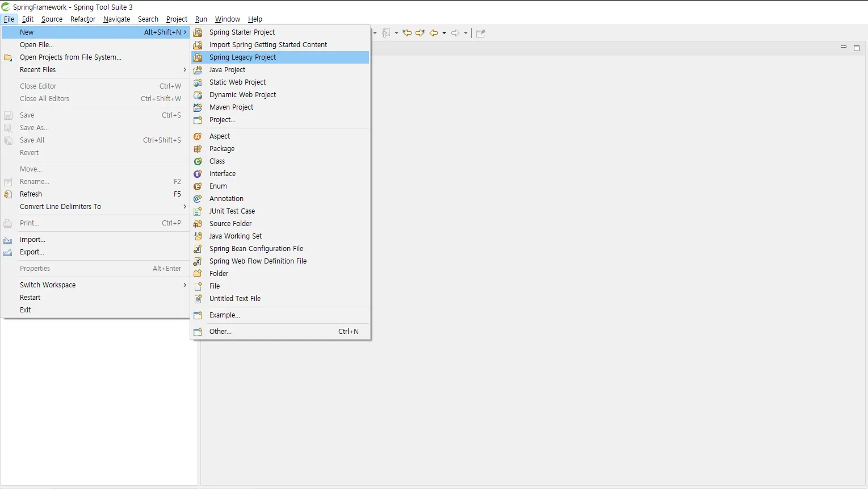Image resolution: width=868 pixels, height=489 pixels.
Task: Select Spring Legacy Project
Action: (280, 57)
